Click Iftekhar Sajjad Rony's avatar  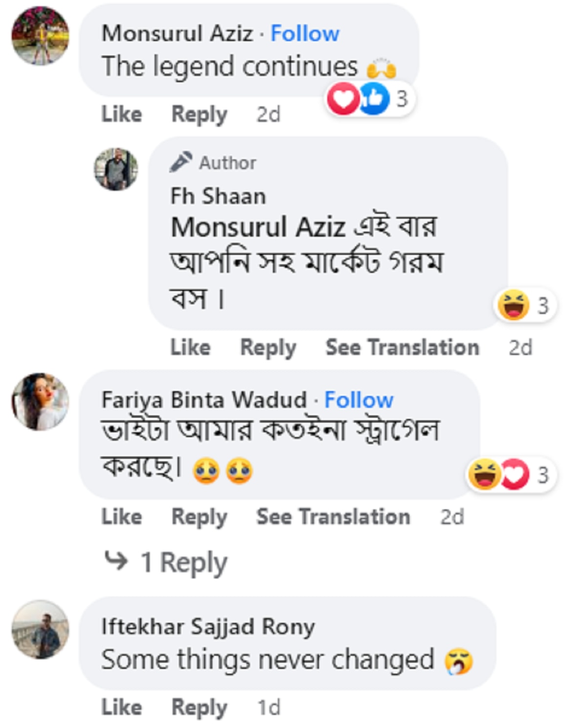click(x=40, y=629)
